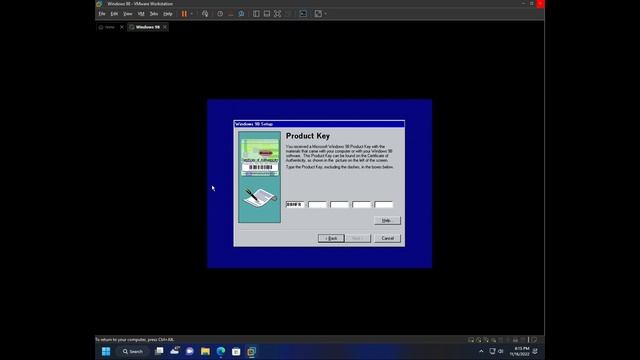Open the taskbar Search box
Screen dimensions: 640x360
[x=133, y=351]
